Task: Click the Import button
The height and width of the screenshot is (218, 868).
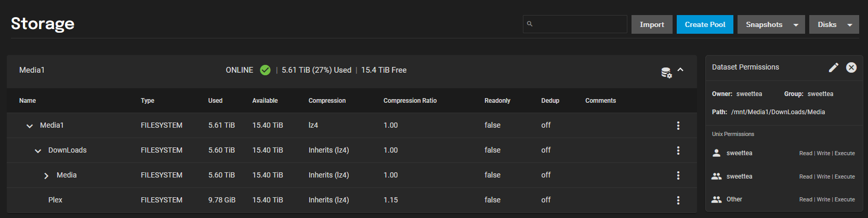Action: [x=652, y=24]
